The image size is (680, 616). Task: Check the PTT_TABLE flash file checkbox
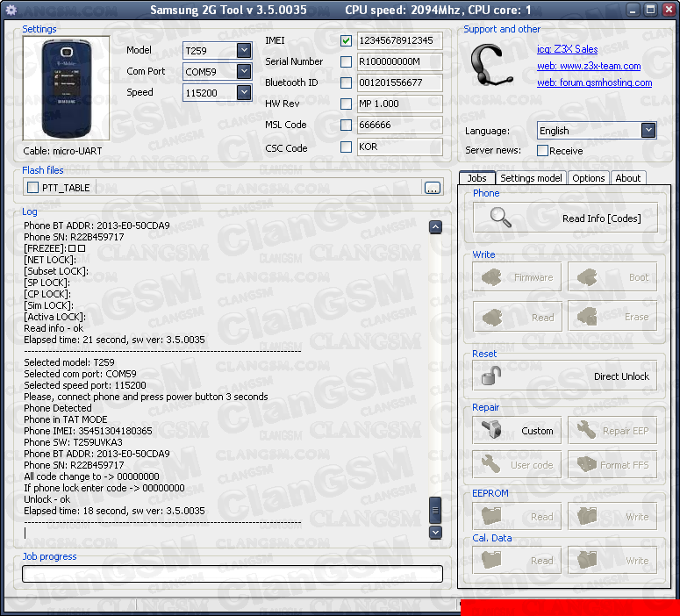[x=33, y=188]
